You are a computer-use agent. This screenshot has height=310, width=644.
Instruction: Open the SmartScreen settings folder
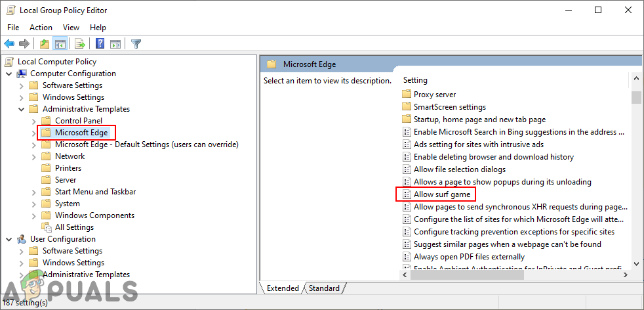(449, 107)
